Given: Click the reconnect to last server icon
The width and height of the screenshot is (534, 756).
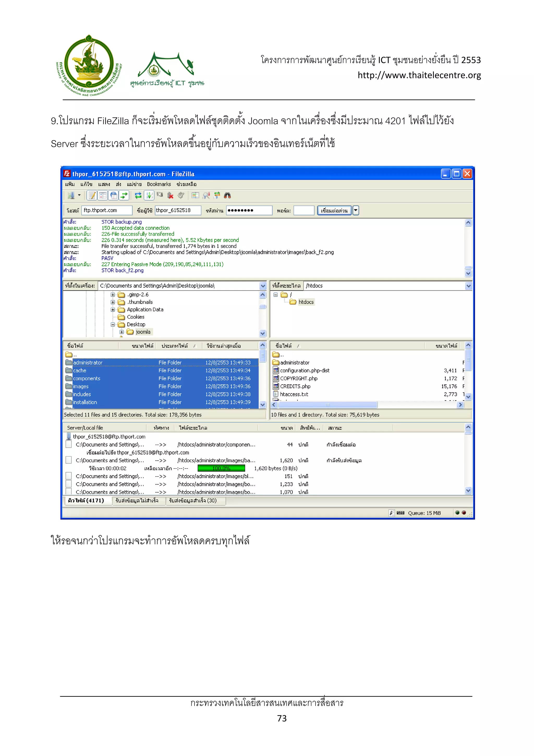Looking at the screenshot, I should pos(181,195).
